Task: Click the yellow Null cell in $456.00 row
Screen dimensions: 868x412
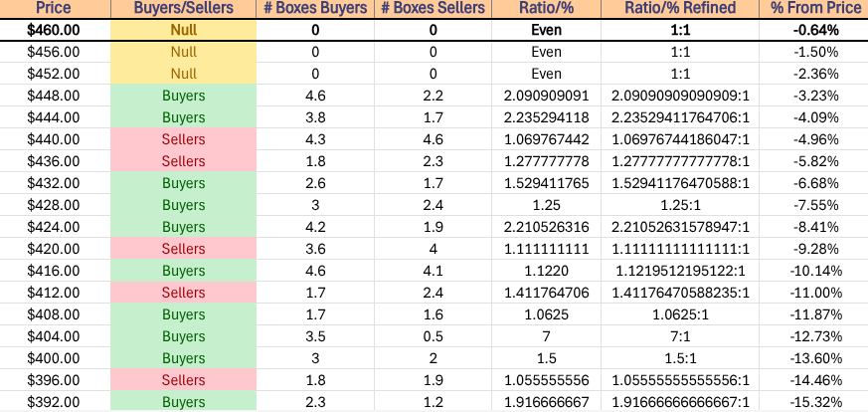Action: (184, 52)
